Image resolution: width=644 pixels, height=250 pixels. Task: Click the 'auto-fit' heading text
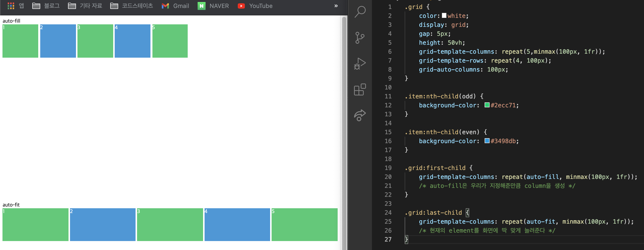(x=11, y=205)
